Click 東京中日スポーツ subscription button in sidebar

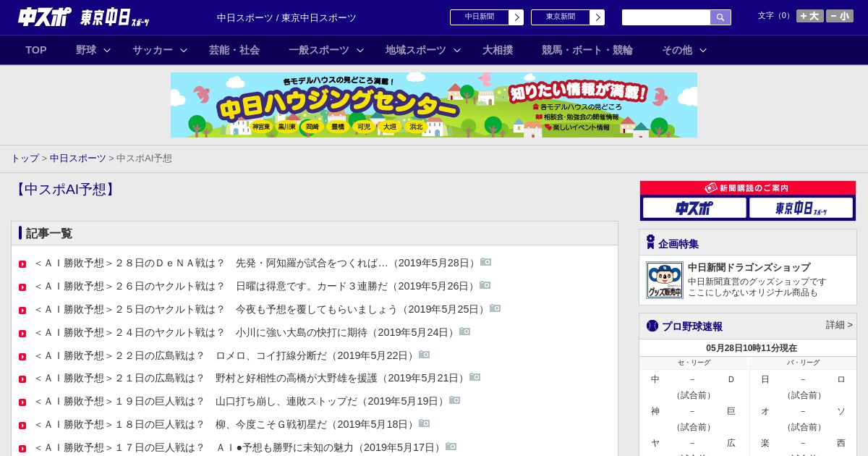(x=801, y=208)
